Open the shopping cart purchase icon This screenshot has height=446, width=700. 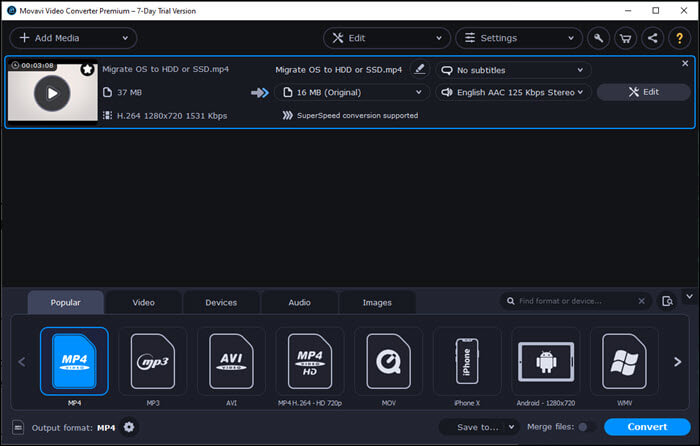(x=626, y=38)
